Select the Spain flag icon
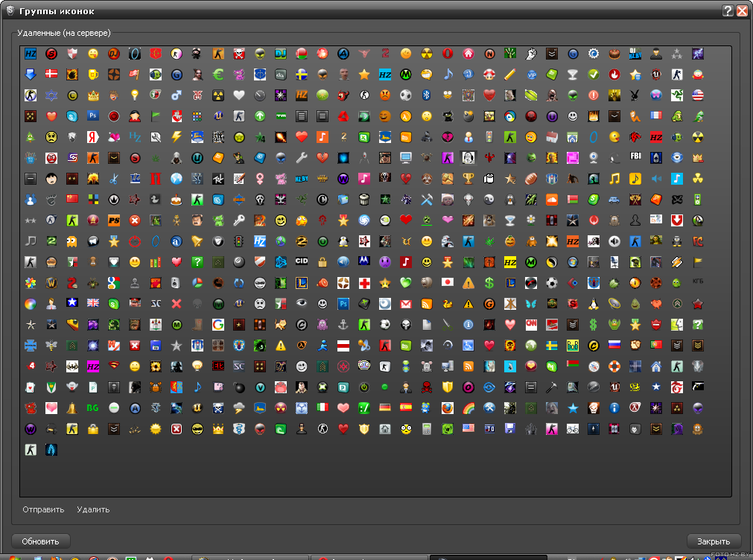This screenshot has width=753, height=560. click(x=406, y=407)
